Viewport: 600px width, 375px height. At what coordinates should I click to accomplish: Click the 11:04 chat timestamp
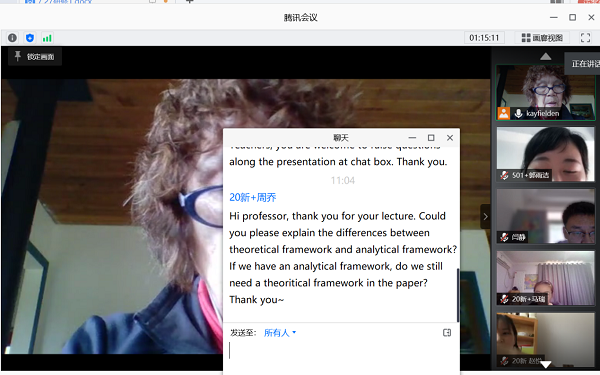(x=343, y=180)
